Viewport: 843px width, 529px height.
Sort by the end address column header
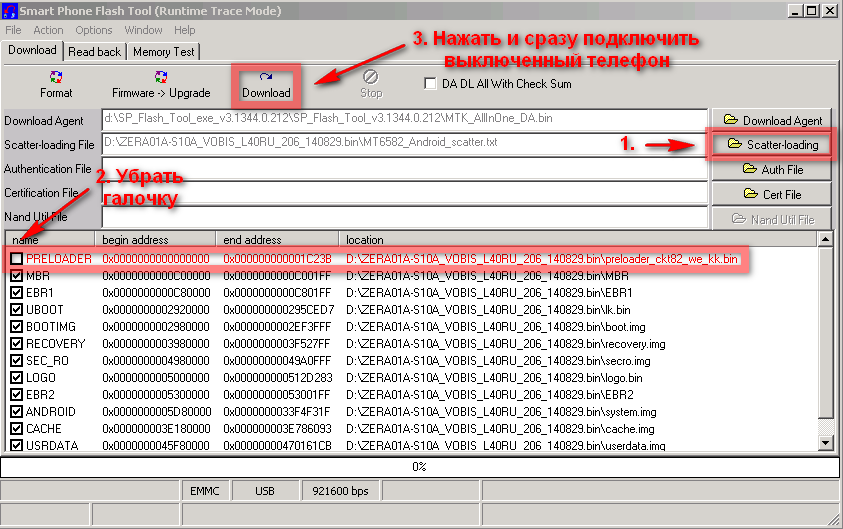[277, 239]
